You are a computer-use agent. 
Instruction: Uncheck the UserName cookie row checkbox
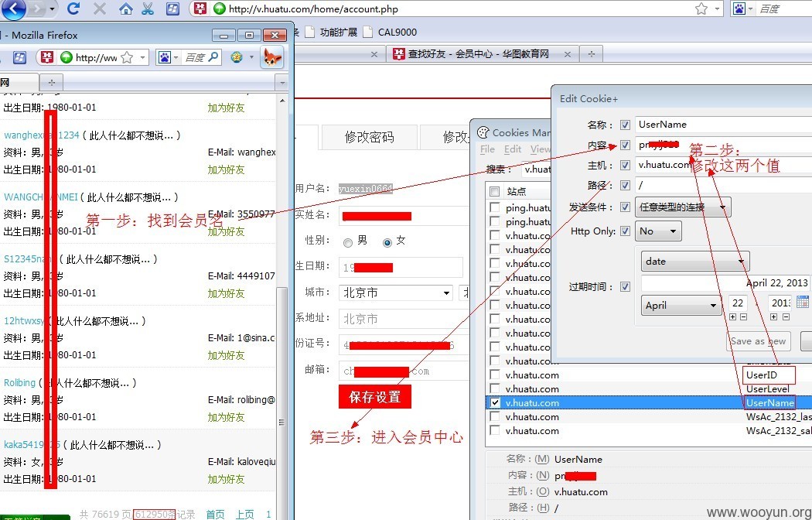click(x=495, y=402)
